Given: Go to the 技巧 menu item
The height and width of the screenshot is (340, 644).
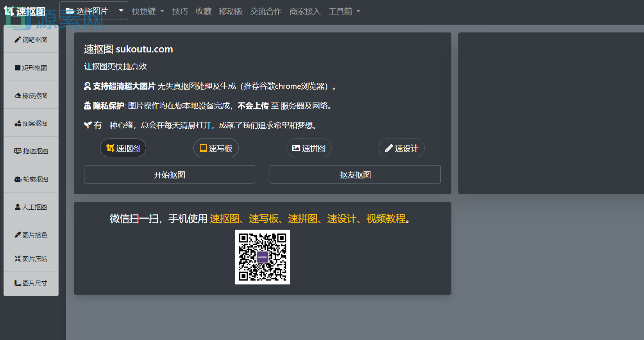Looking at the screenshot, I should tap(180, 11).
